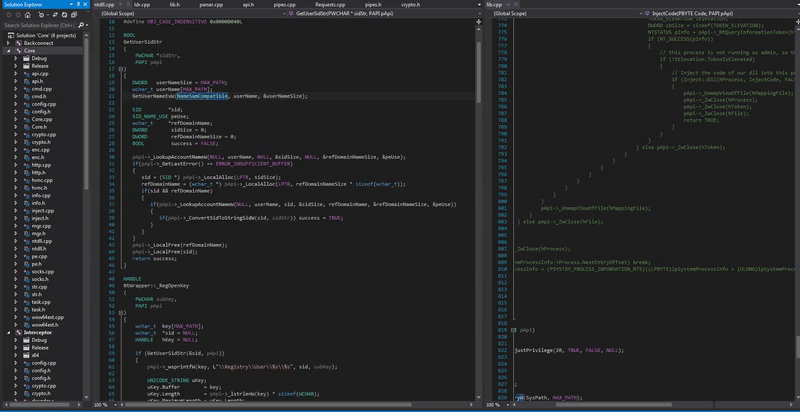This screenshot has width=800, height=412.
Task: Click the Backconnect project icon
Action: point(17,44)
